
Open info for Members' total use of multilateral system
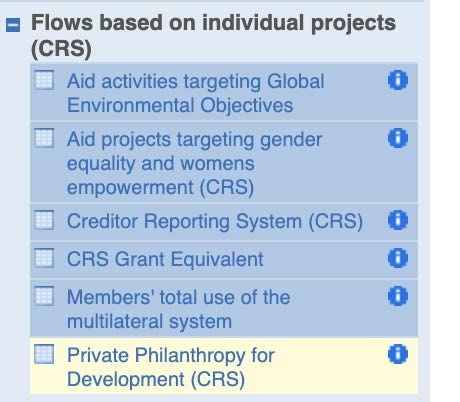tap(398, 296)
